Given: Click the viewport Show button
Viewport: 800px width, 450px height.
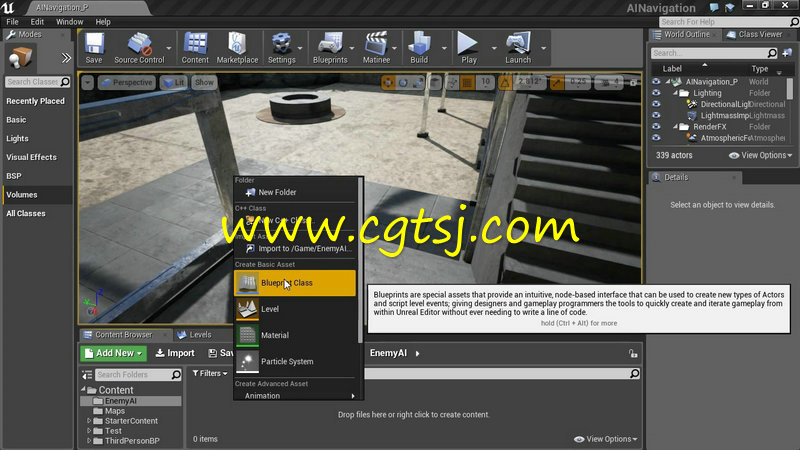Looking at the screenshot, I should click(x=204, y=83).
